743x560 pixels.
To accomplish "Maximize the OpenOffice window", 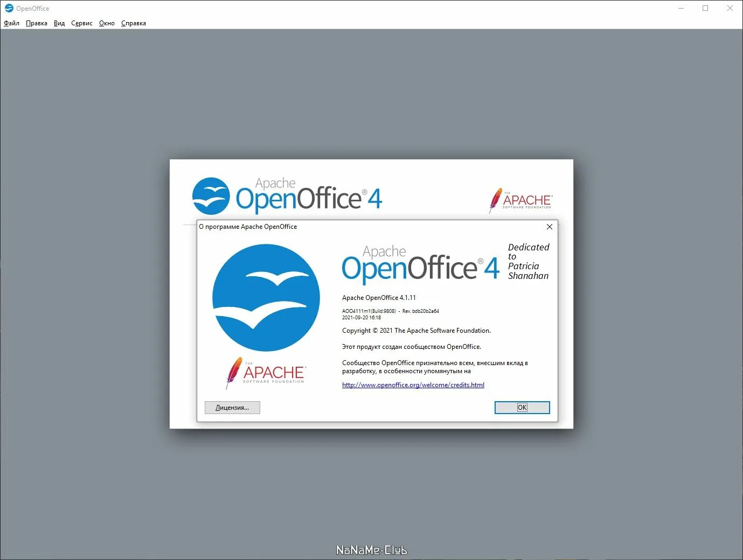I will (705, 8).
